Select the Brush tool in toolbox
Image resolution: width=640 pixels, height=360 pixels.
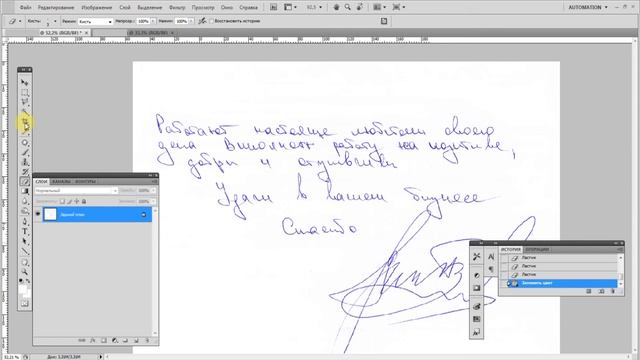(24, 152)
